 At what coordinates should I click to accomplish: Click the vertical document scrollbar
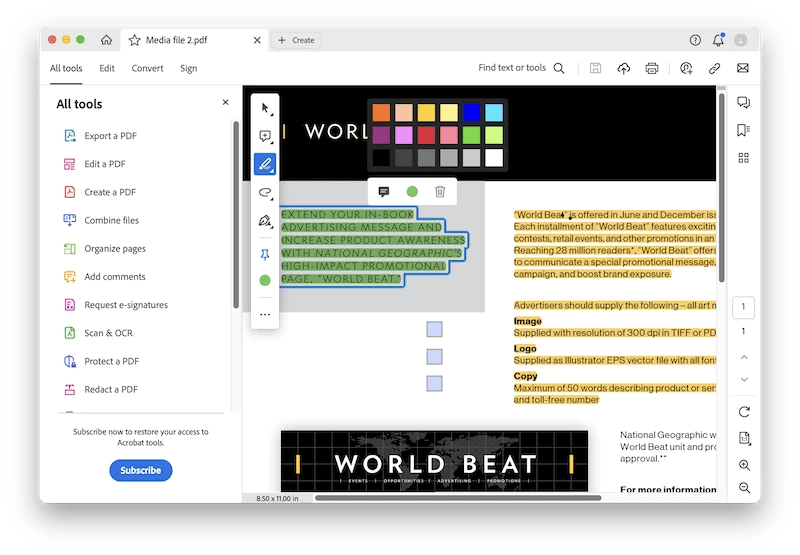tap(721, 187)
